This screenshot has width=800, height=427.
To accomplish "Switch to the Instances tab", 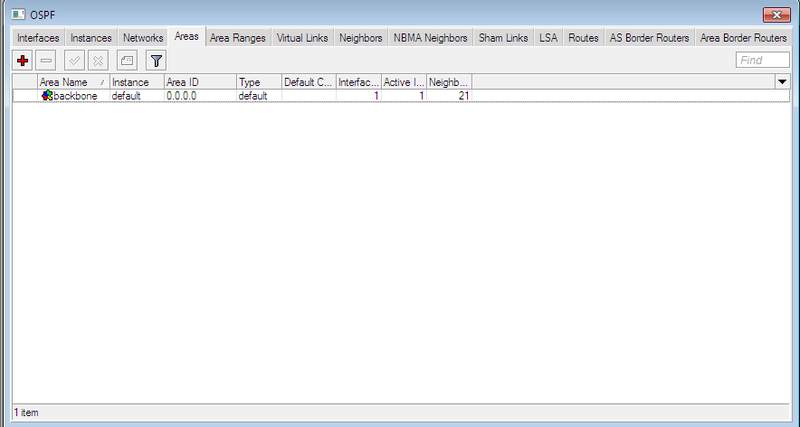I will coord(91,38).
